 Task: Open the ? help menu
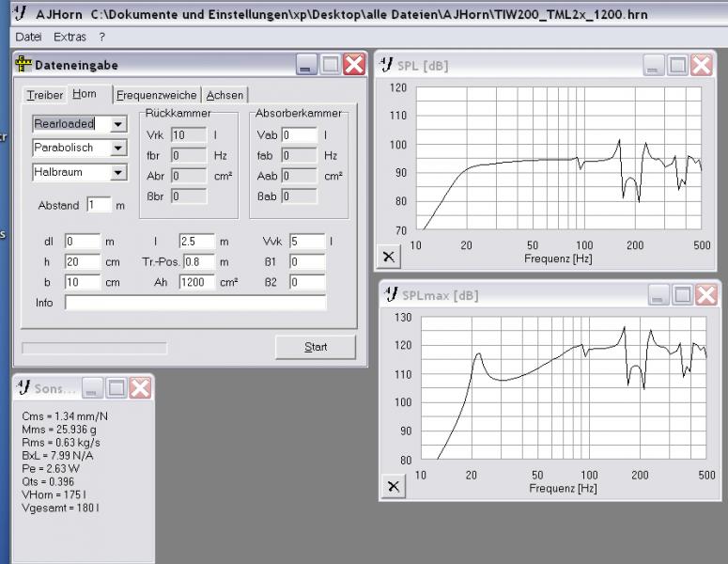point(101,37)
